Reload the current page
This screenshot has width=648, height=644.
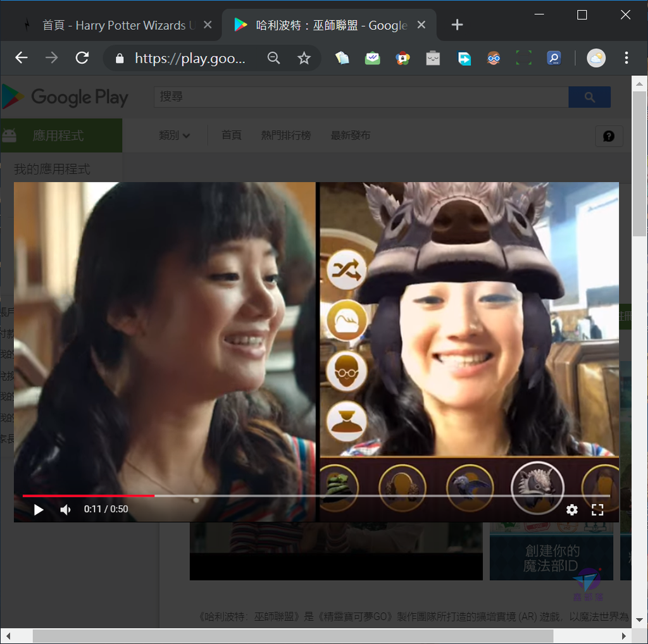pyautogui.click(x=82, y=58)
